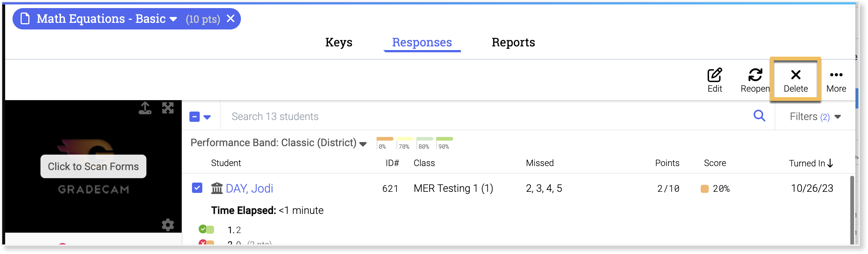Open the Filters (2) dropdown
This screenshot has width=868, height=254.
815,117
